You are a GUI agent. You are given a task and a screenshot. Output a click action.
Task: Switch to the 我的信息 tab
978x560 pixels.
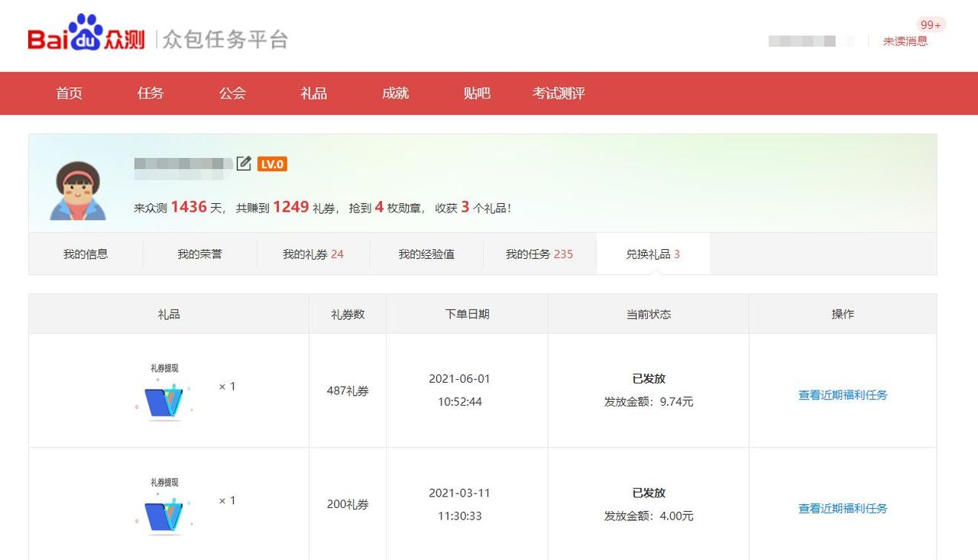tap(85, 254)
